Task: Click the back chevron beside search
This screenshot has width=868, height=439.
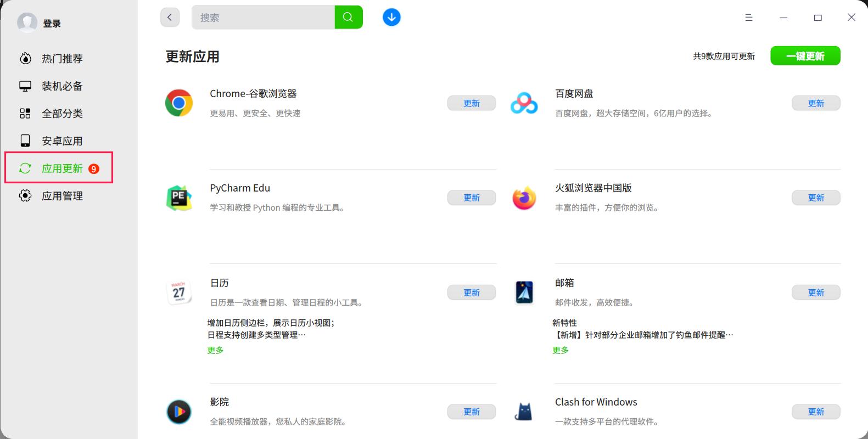Action: click(x=170, y=17)
